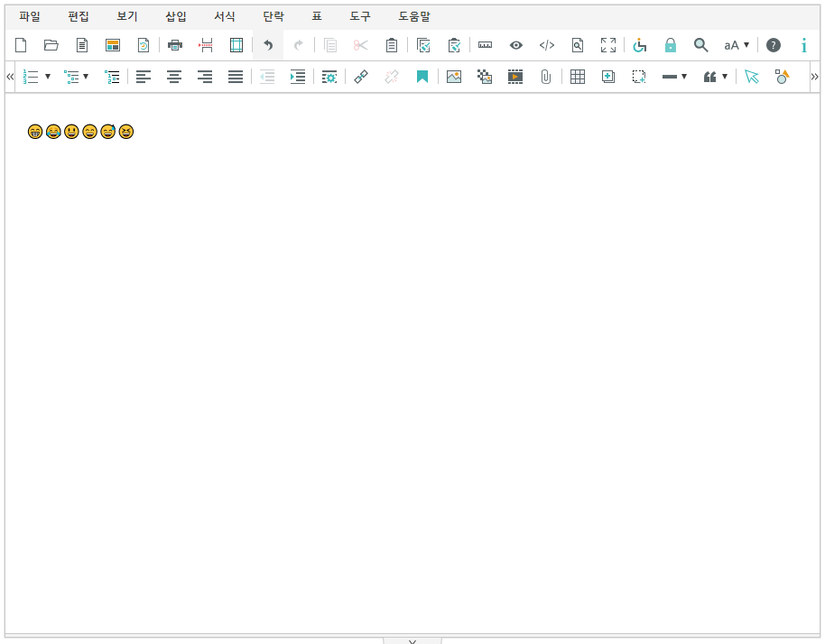The image size is (825, 644).
Task: Click the bookmark icon
Action: coord(422,78)
